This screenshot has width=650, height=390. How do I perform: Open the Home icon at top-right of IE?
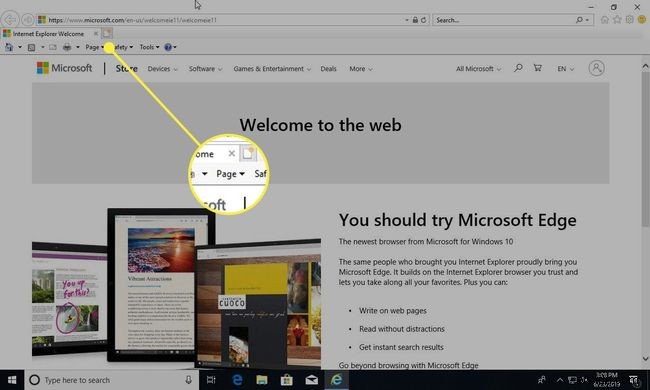click(x=605, y=19)
